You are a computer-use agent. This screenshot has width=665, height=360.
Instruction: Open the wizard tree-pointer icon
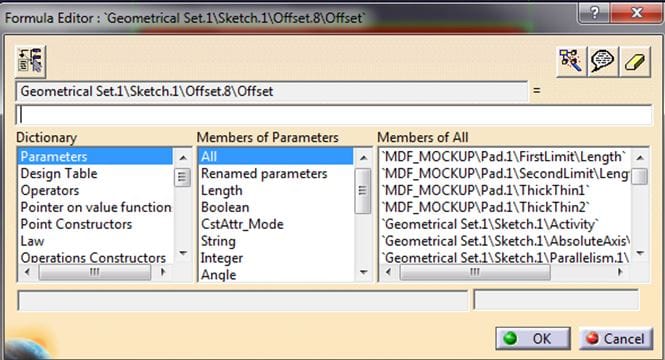click(x=571, y=61)
